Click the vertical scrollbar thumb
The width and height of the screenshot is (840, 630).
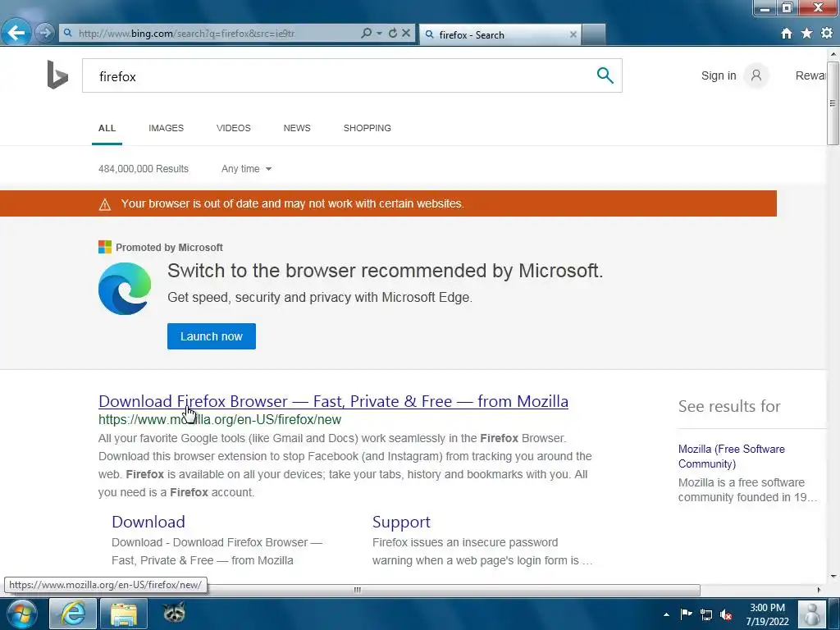(x=833, y=102)
